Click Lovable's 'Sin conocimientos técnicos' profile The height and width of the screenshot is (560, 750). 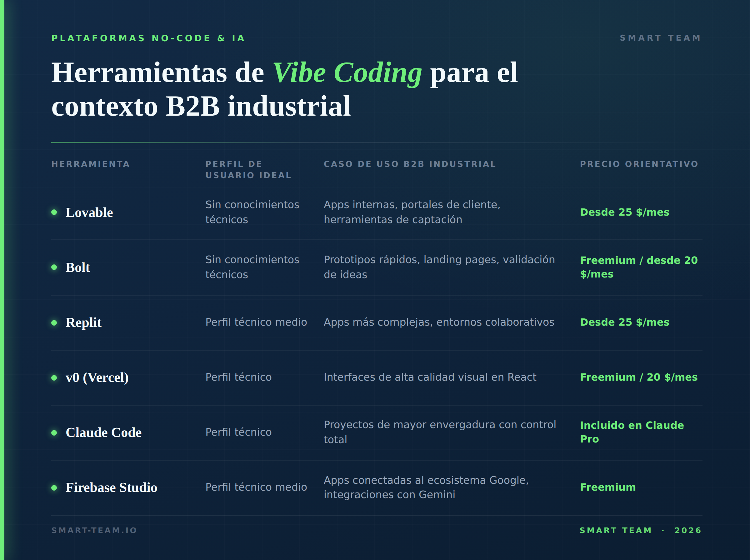tap(252, 212)
